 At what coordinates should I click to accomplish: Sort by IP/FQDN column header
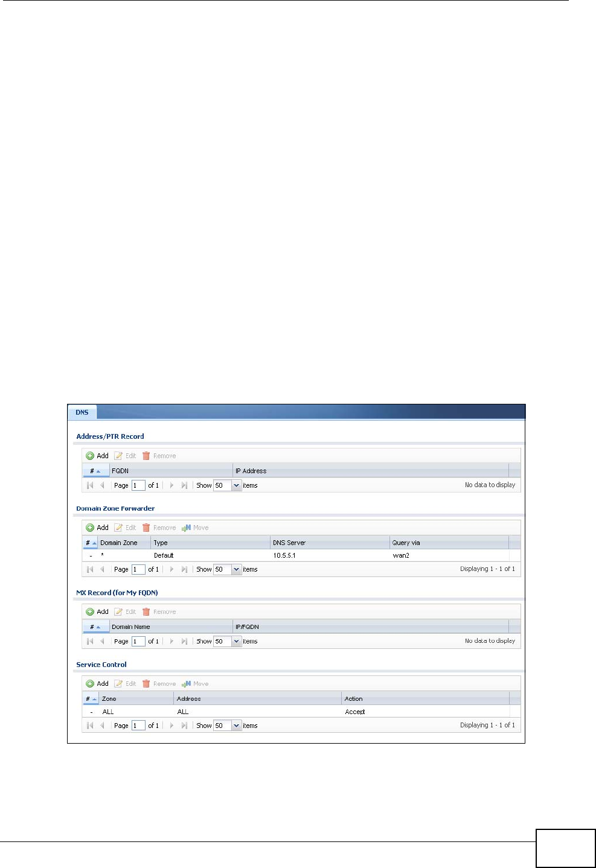[x=370, y=627]
